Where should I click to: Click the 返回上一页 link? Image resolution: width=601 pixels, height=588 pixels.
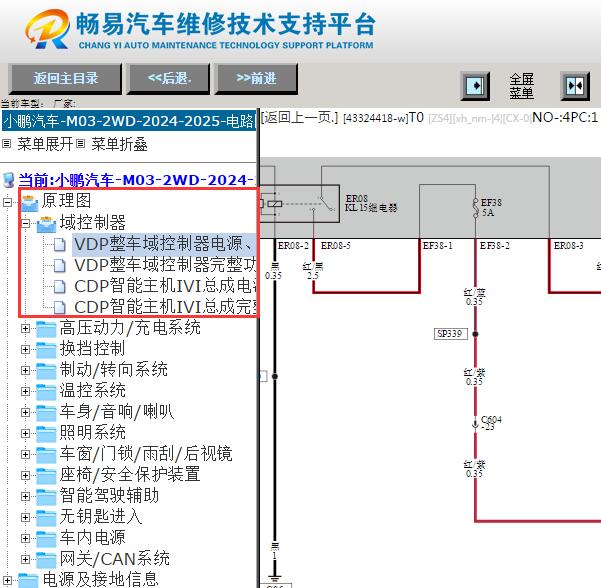[x=299, y=117]
